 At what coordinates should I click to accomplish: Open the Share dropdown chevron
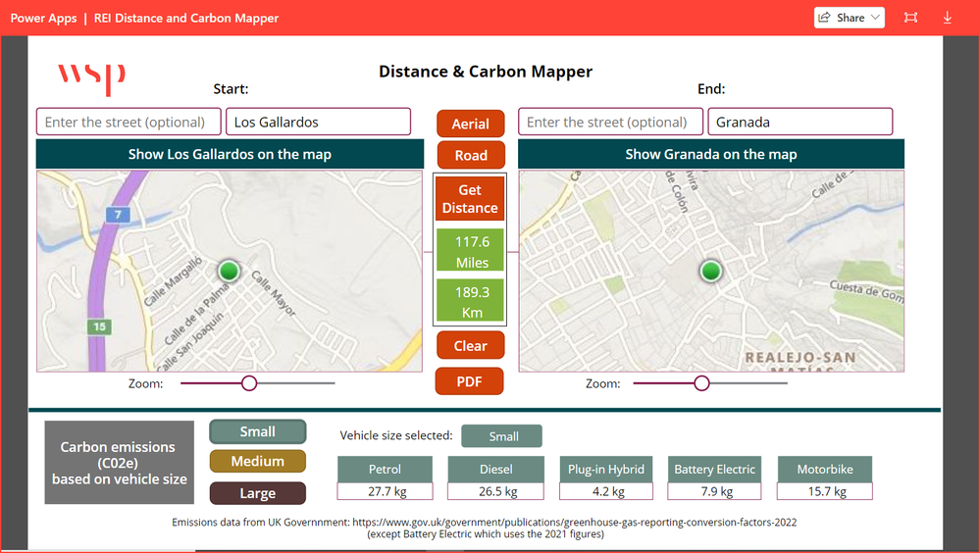click(x=875, y=18)
